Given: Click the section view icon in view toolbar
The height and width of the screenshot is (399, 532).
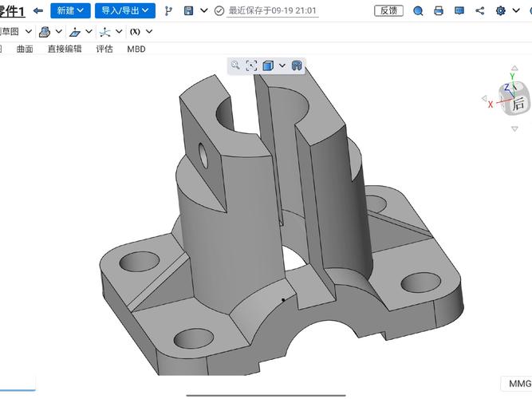Looking at the screenshot, I should [x=297, y=65].
